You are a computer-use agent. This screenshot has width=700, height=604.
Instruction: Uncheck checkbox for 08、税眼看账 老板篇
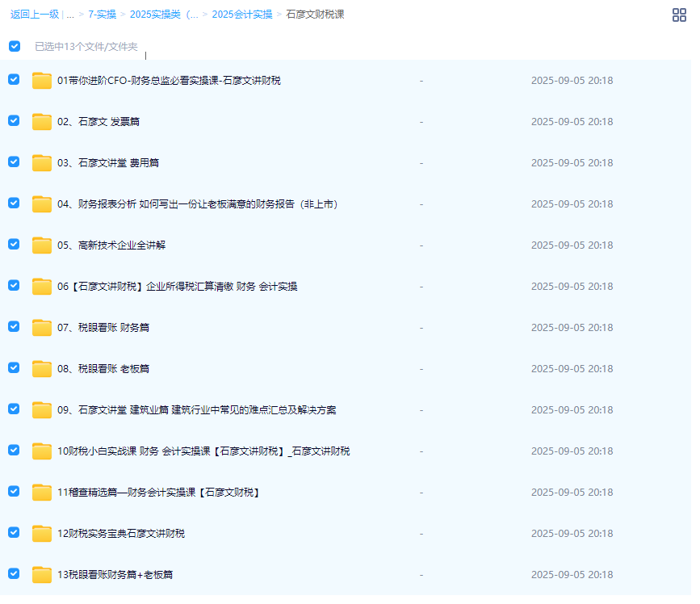14,367
